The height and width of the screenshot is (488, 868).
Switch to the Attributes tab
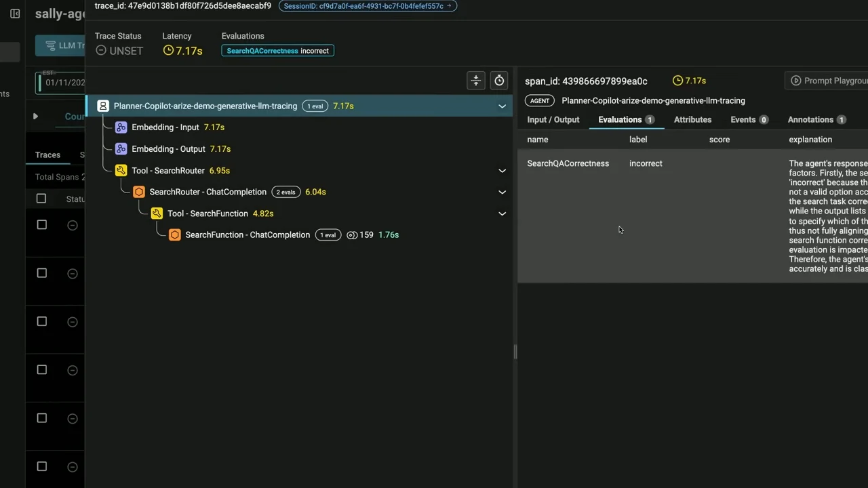coord(692,120)
